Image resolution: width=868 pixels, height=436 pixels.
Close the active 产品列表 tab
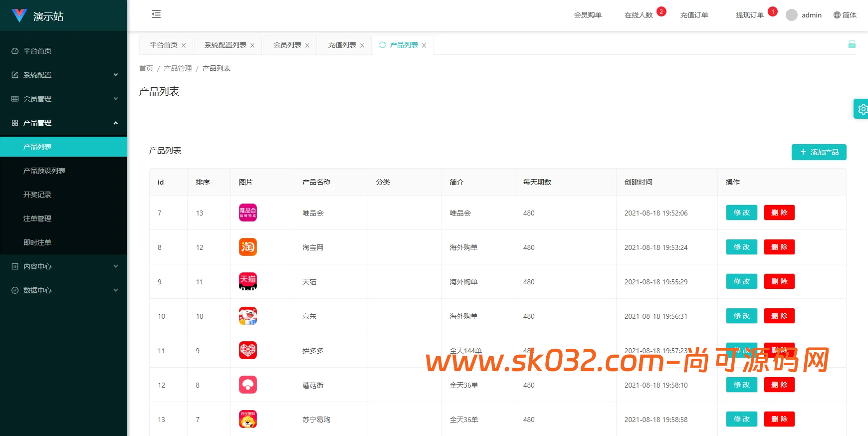424,45
